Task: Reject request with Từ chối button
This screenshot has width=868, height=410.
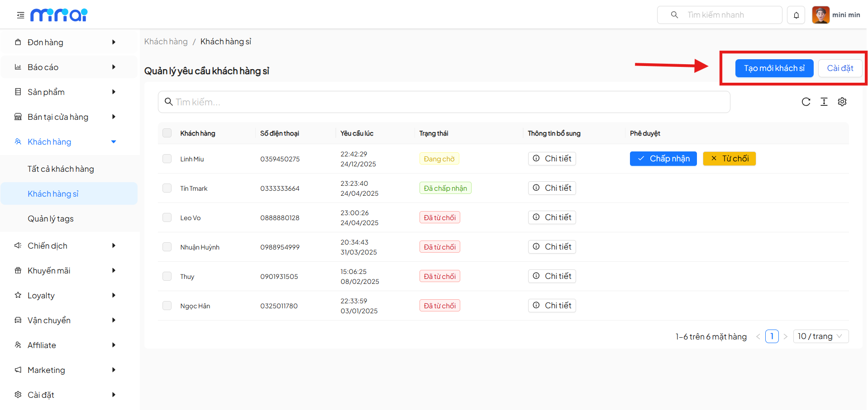Action: coord(729,159)
